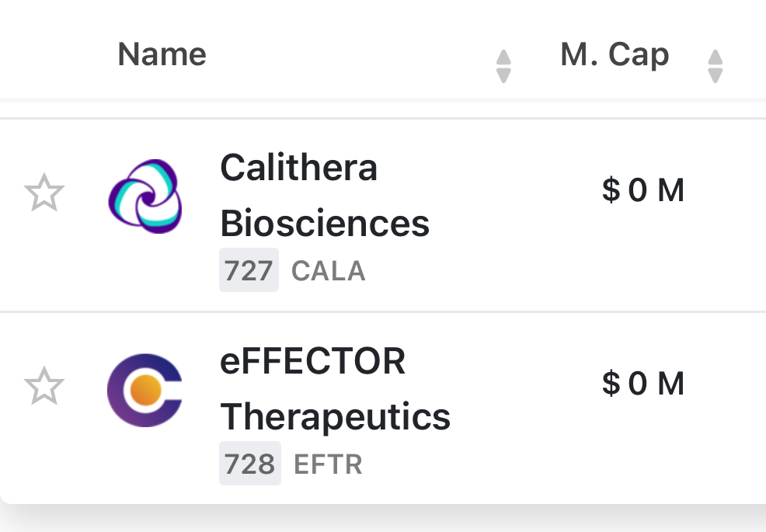Image resolution: width=766 pixels, height=532 pixels.
Task: Open the Calithera Biosciences company name link
Action: 325,196
